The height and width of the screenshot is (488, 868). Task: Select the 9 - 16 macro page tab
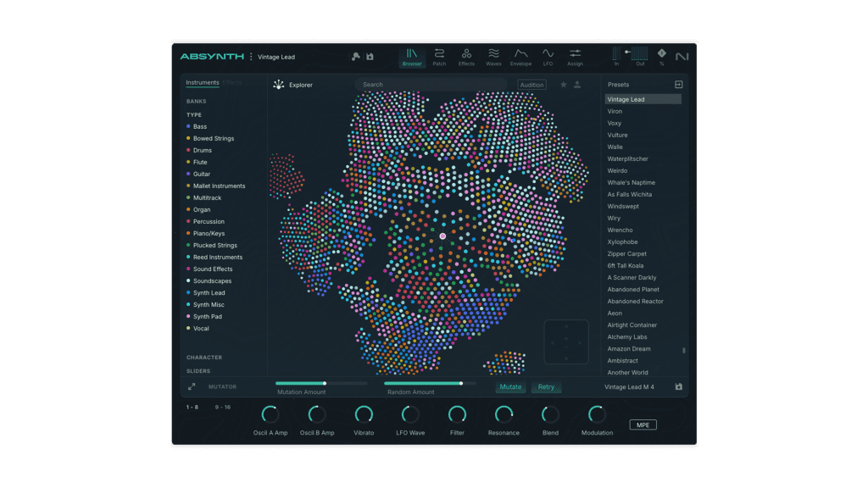click(x=223, y=408)
